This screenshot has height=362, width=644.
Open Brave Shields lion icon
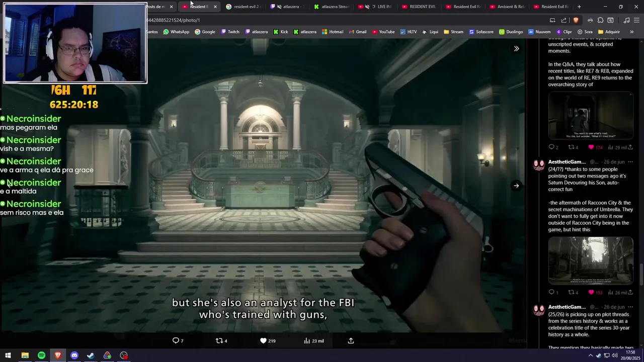pos(576,20)
